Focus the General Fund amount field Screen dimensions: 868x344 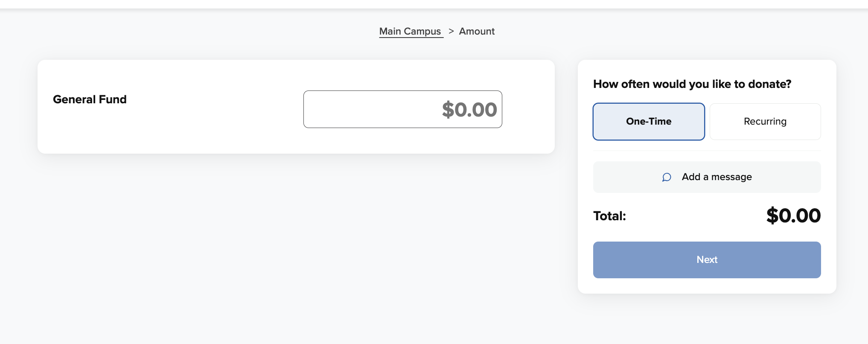(x=402, y=109)
